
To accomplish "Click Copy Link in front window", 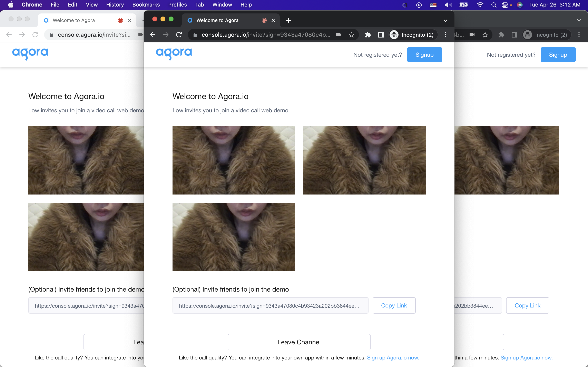I will coord(394,306).
